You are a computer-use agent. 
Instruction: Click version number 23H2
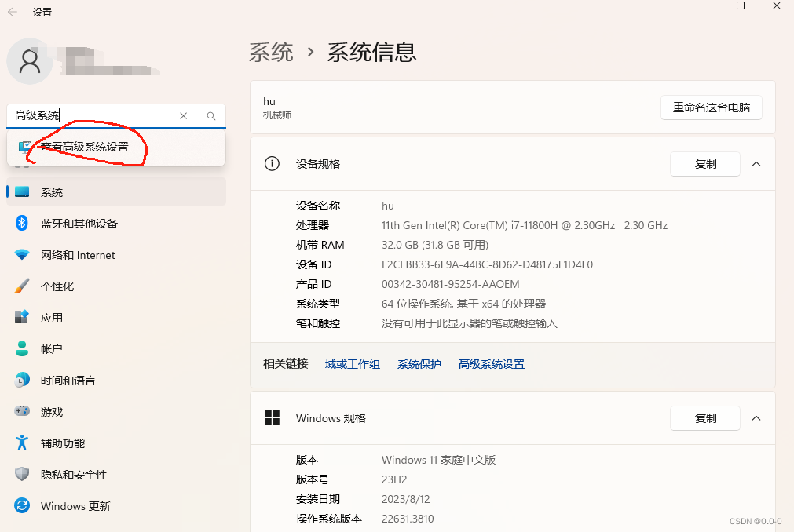coord(394,479)
